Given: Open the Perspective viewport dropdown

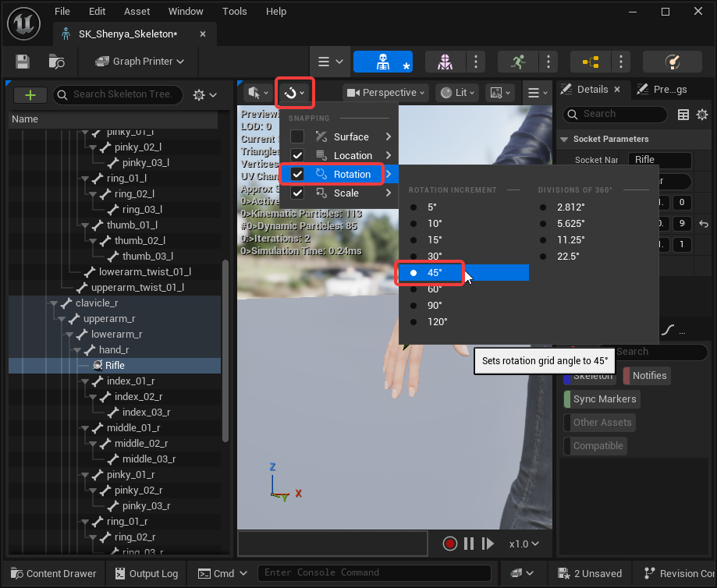Looking at the screenshot, I should tap(386, 93).
